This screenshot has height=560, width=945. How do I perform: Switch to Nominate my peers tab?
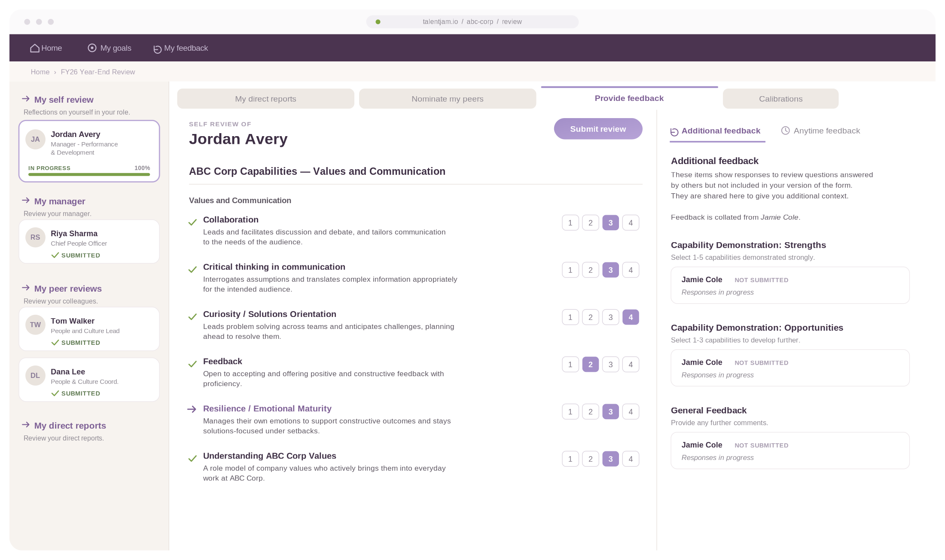pos(448,99)
